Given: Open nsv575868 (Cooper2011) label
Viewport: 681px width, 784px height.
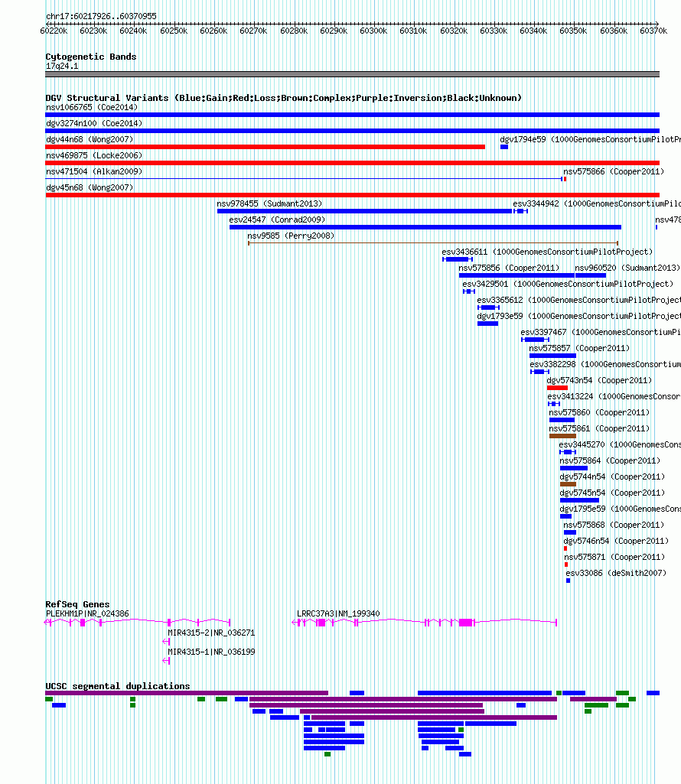Looking at the screenshot, I should tap(614, 525).
